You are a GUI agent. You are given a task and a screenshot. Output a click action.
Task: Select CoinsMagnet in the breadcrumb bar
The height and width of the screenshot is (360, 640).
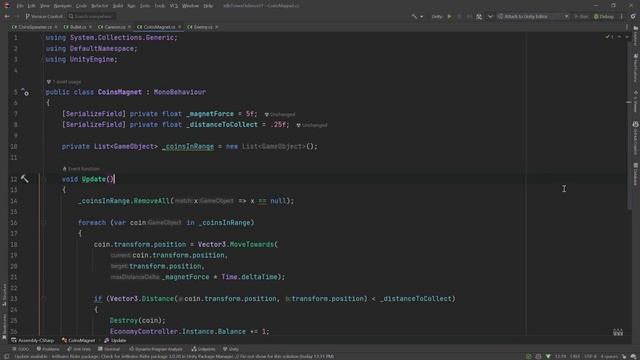coord(78,340)
